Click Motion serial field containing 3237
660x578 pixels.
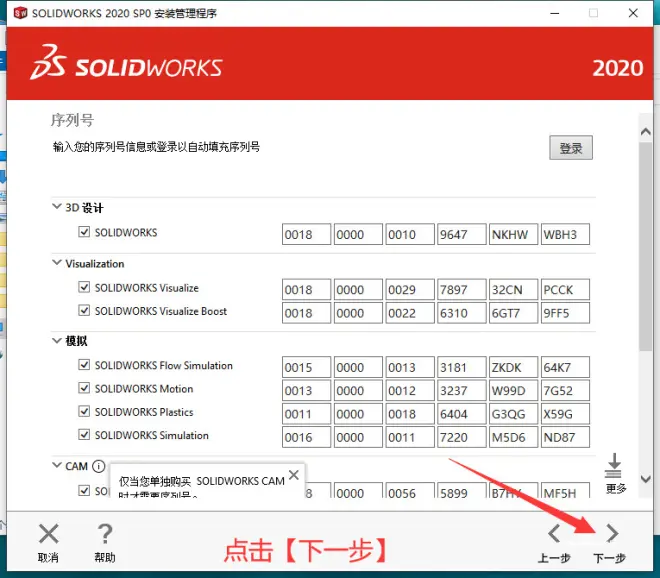click(462, 390)
